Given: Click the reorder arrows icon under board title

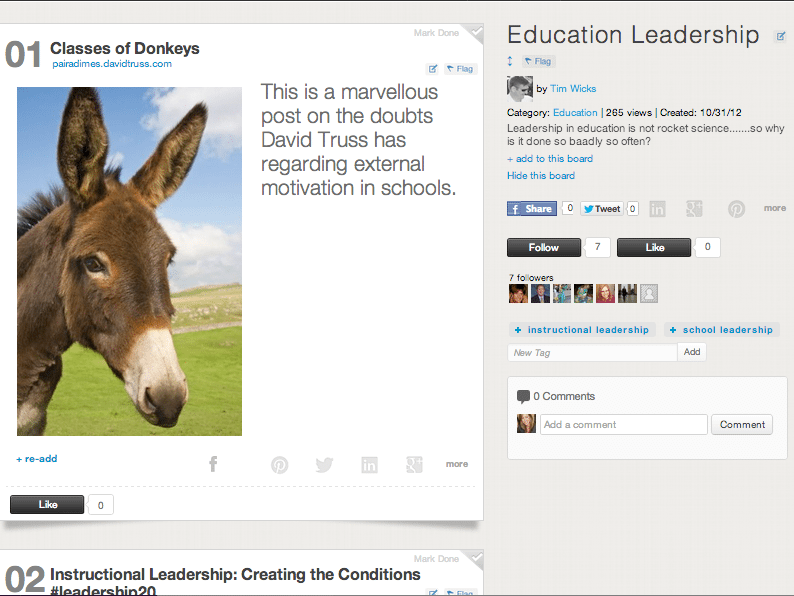Looking at the screenshot, I should click(510, 61).
